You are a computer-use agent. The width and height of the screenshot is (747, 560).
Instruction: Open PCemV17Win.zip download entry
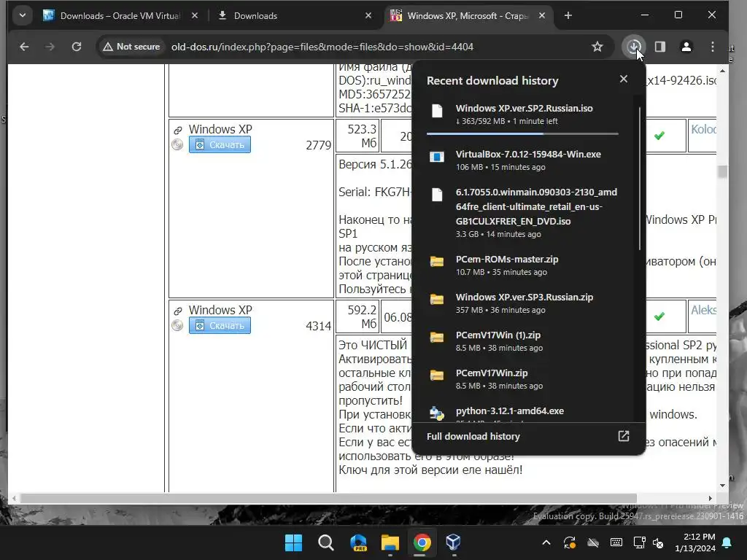[x=524, y=379]
